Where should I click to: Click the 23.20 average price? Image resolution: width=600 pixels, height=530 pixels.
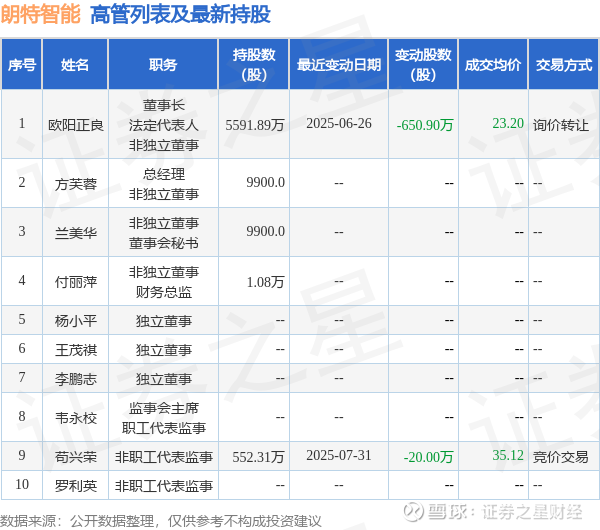[x=508, y=124]
